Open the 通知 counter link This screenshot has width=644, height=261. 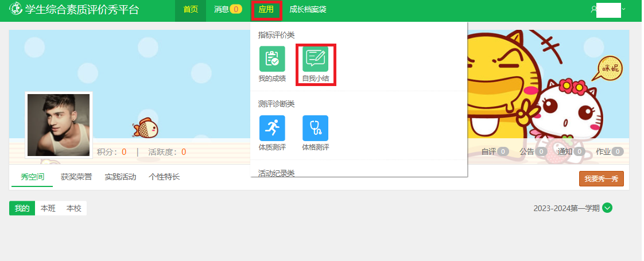click(x=571, y=152)
